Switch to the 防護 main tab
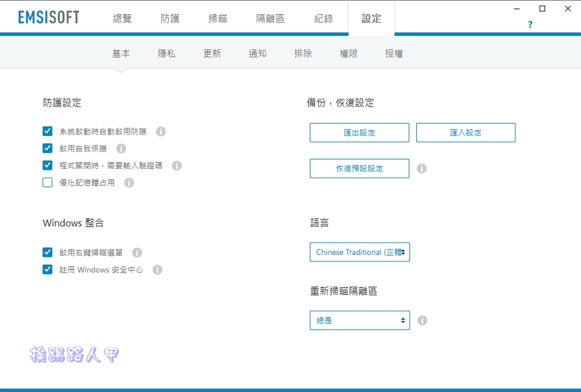 [170, 18]
